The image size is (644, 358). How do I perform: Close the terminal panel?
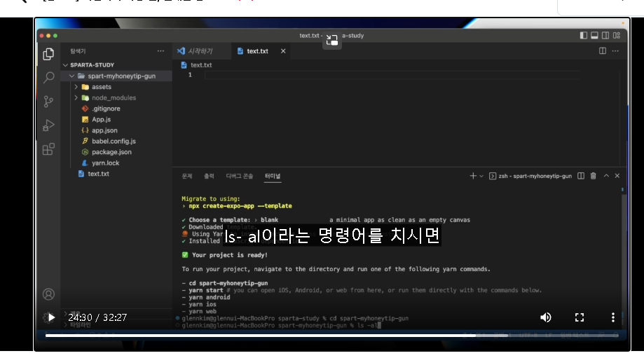[x=617, y=176]
